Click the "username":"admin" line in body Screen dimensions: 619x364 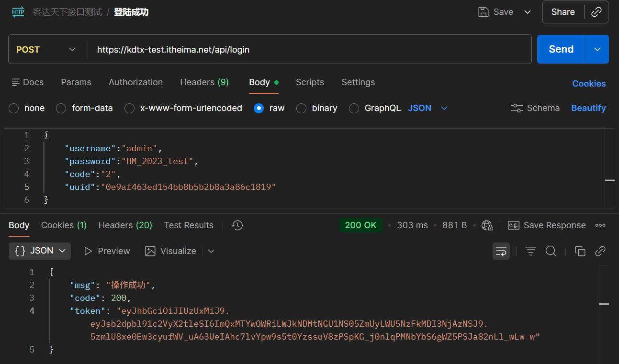click(114, 148)
